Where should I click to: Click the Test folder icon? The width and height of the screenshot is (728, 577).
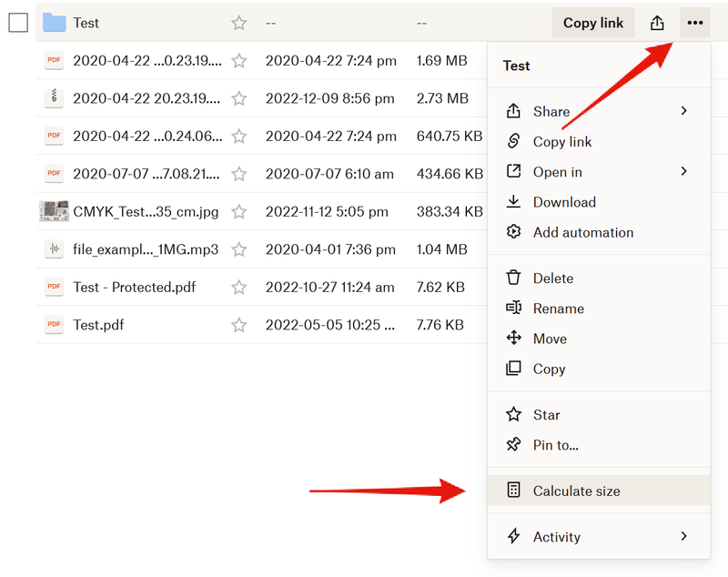pyautogui.click(x=55, y=23)
